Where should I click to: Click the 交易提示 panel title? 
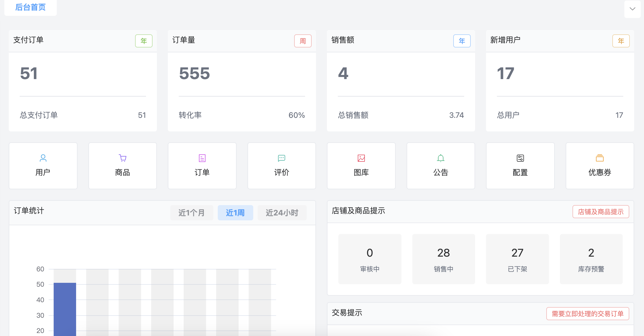pos(347,313)
